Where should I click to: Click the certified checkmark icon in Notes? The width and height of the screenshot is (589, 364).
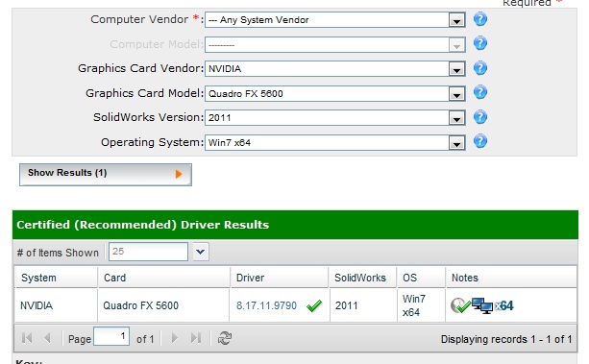[460, 305]
